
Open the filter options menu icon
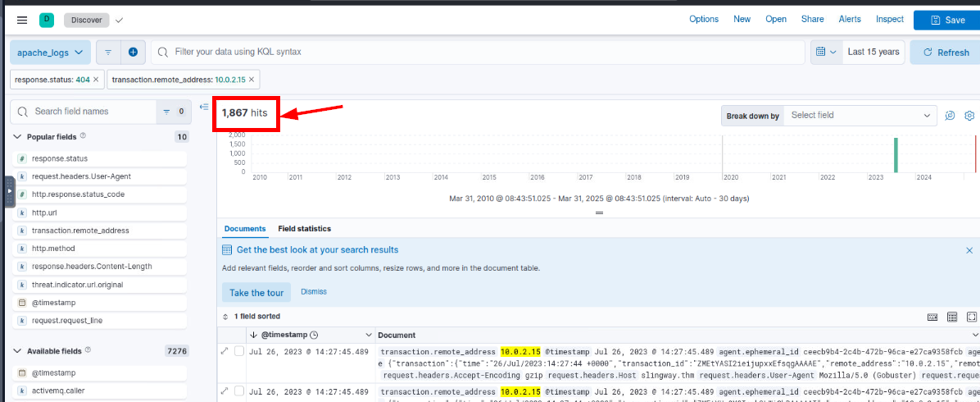(108, 53)
